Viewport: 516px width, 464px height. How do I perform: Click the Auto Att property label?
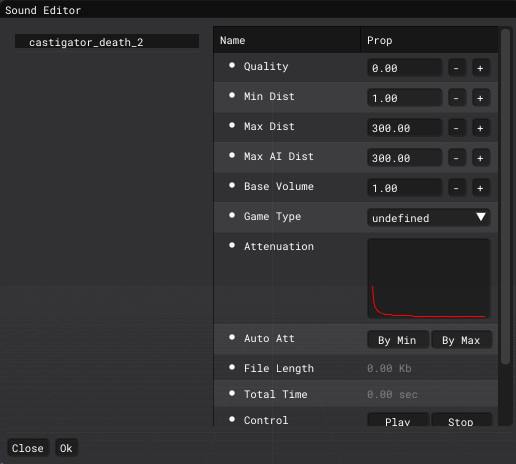click(269, 338)
